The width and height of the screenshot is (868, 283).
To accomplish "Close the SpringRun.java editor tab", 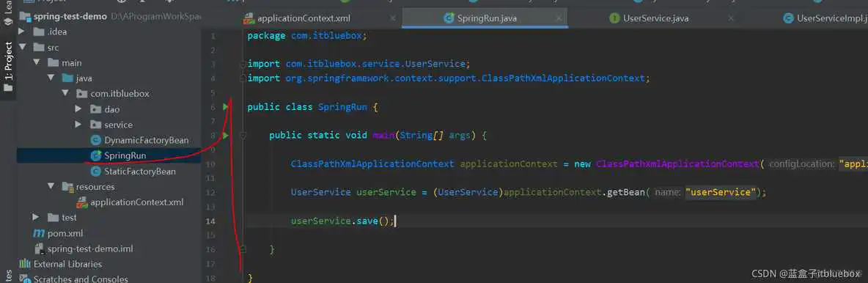I will pyautogui.click(x=559, y=18).
